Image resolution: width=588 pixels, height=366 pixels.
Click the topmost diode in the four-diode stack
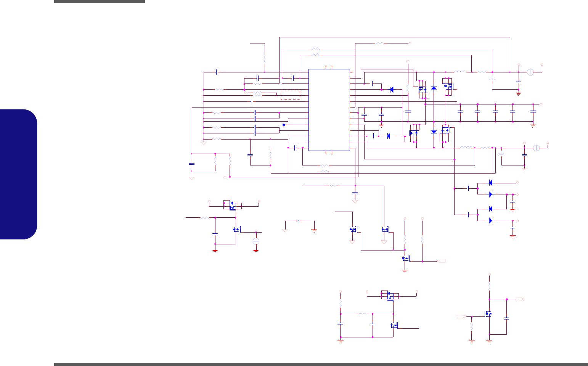[491, 183]
